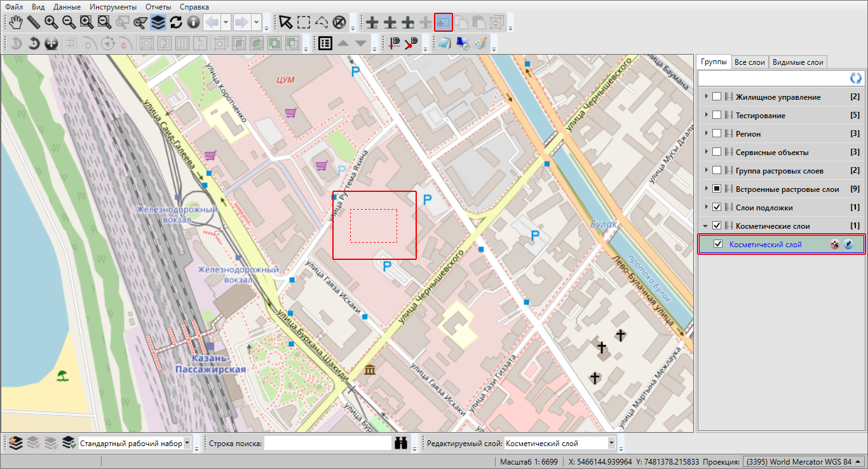Viewport: 868px width, 469px height.
Task: Open the Стандартный рабочий набор dropdown
Action: tap(187, 444)
